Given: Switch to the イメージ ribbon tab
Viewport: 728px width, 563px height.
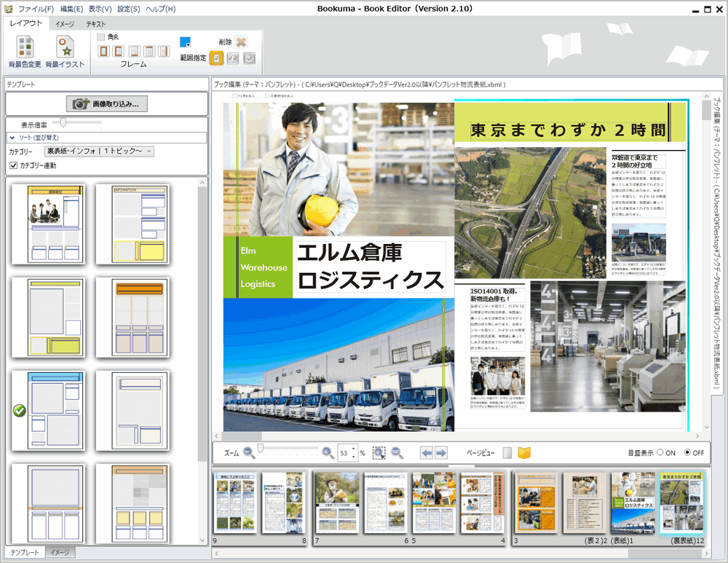Looking at the screenshot, I should pyautogui.click(x=65, y=24).
